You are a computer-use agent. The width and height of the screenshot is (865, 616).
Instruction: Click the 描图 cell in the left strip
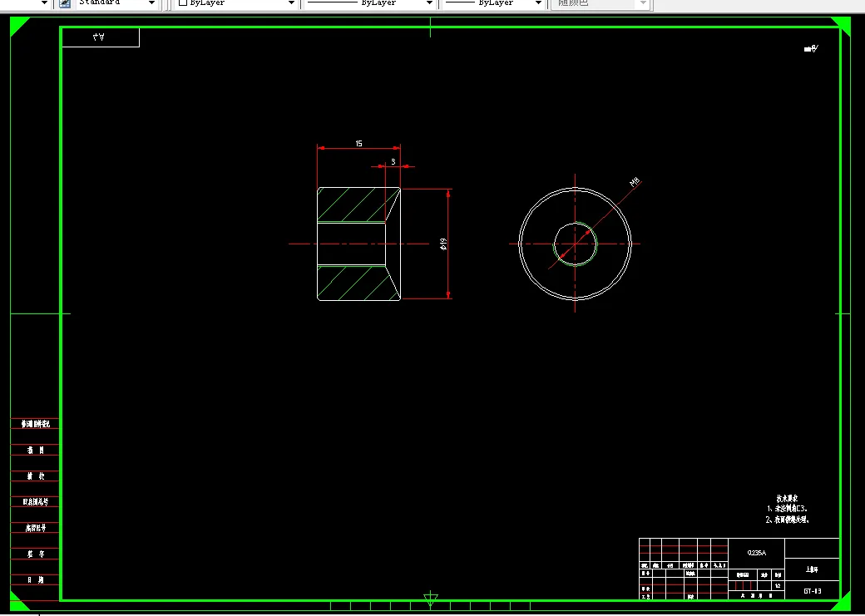pyautogui.click(x=35, y=451)
